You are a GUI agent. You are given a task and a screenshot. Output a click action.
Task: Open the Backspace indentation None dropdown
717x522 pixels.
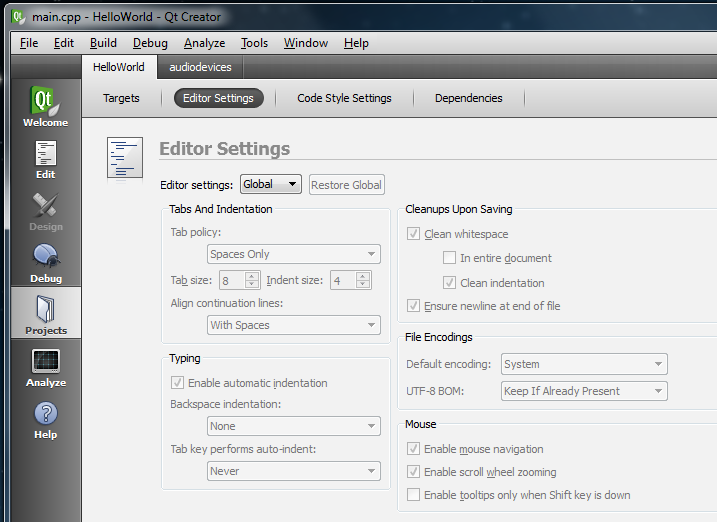(x=294, y=426)
